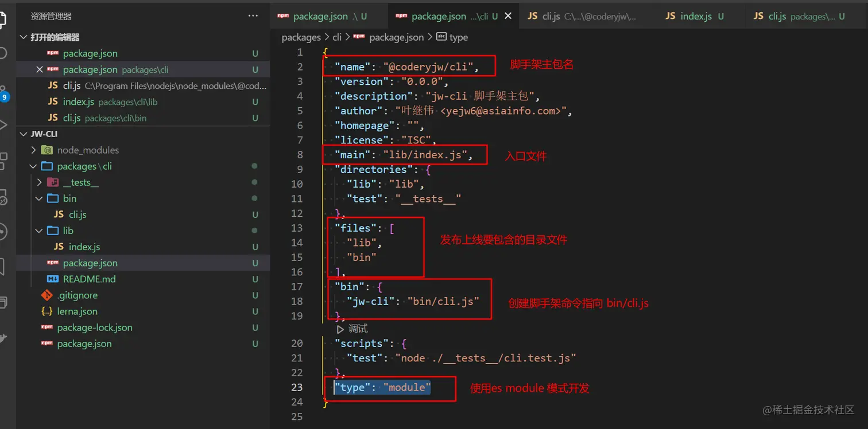Expand the node_modules folder
Screen dimensions: 868x429
[33, 150]
